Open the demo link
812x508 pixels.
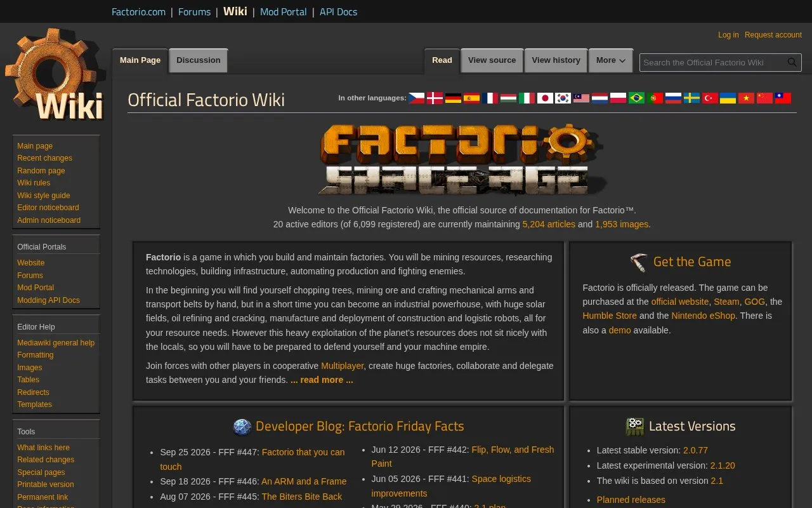[x=620, y=330]
